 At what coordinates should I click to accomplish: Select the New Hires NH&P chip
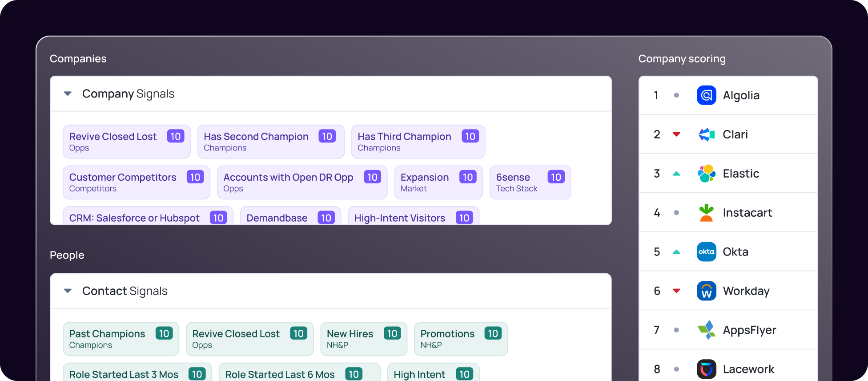tap(364, 339)
